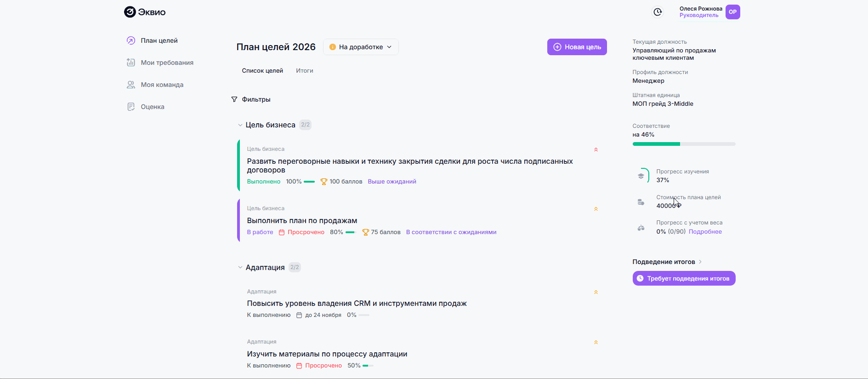Open the history clock icon in header
The width and height of the screenshot is (868, 379).
click(658, 12)
